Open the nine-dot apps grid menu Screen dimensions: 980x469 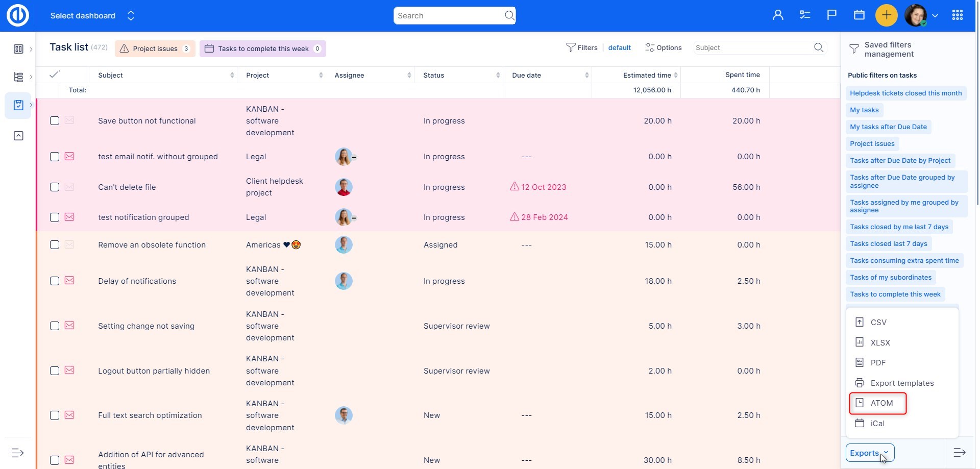coord(957,15)
